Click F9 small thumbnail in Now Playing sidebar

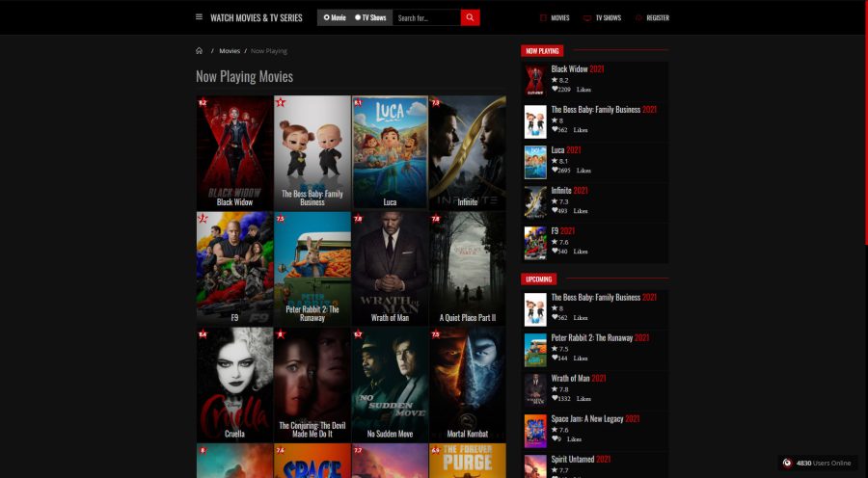535,243
